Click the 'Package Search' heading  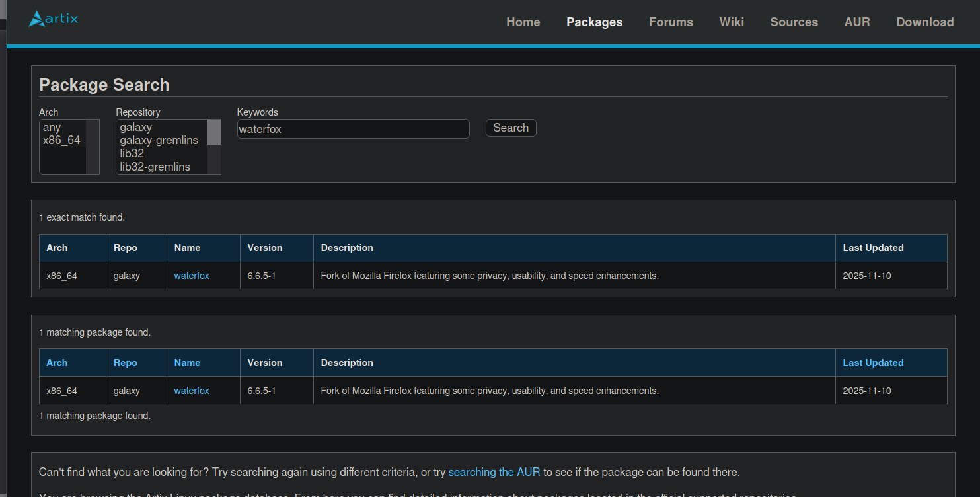104,85
